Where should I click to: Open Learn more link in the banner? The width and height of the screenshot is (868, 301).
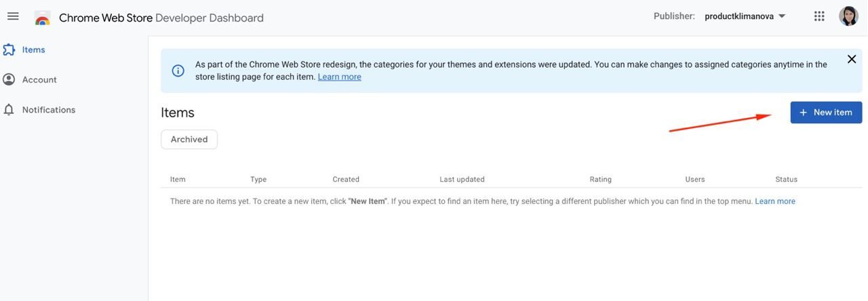(339, 77)
